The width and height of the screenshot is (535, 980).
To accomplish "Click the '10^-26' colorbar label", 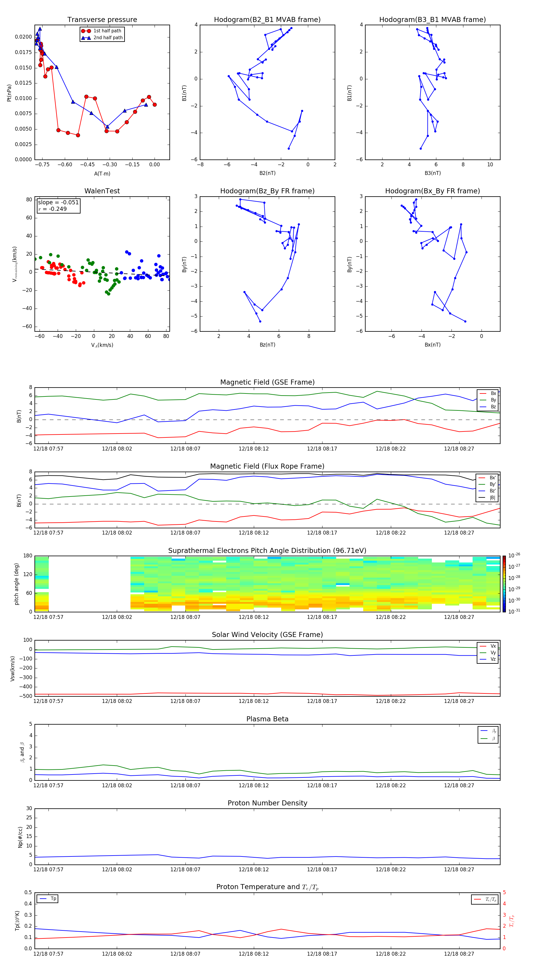I will click(514, 555).
